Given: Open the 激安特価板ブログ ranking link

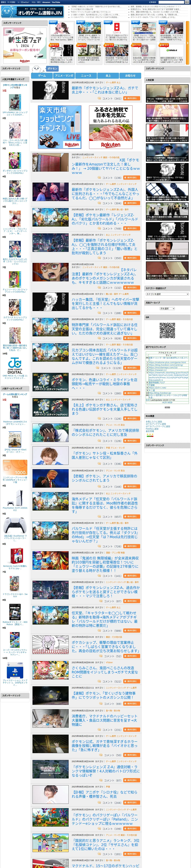Looking at the screenshot, I should (x=157, y=382).
